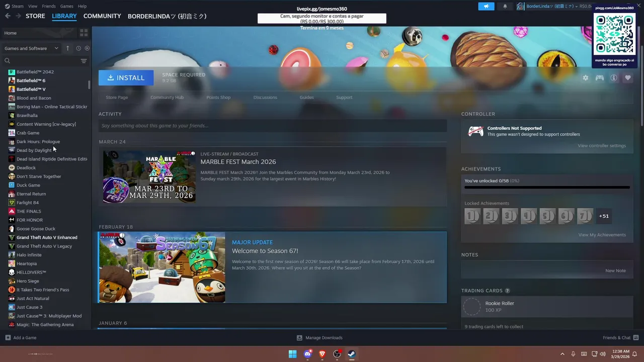Select Deadlock in game list
644x362 pixels.
[26, 167]
